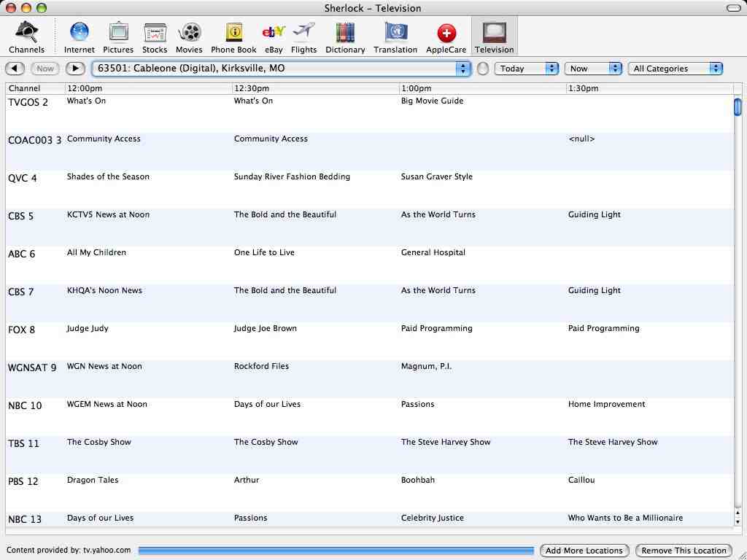
Task: Open the Today day dropdown
Action: 527,69
